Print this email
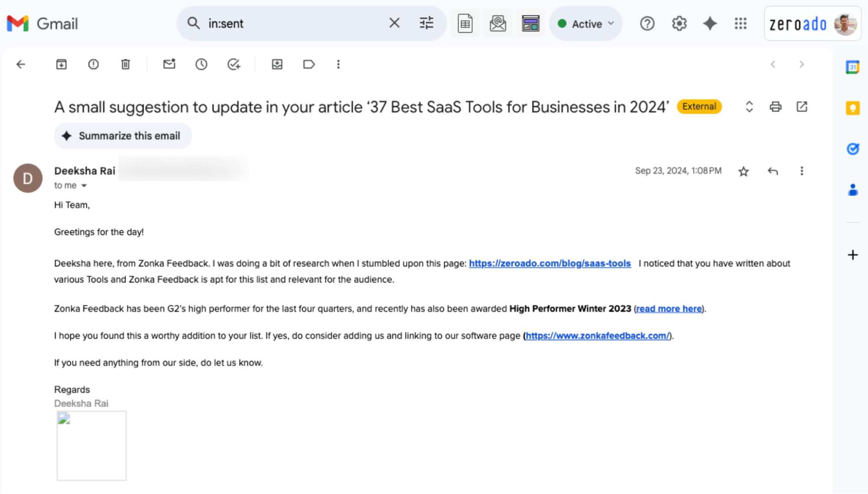Image resolution: width=868 pixels, height=494 pixels. (x=776, y=106)
